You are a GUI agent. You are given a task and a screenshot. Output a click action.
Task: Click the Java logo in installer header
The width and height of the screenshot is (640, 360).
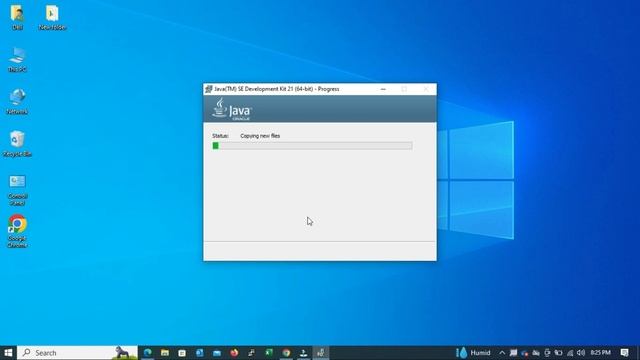click(x=231, y=109)
